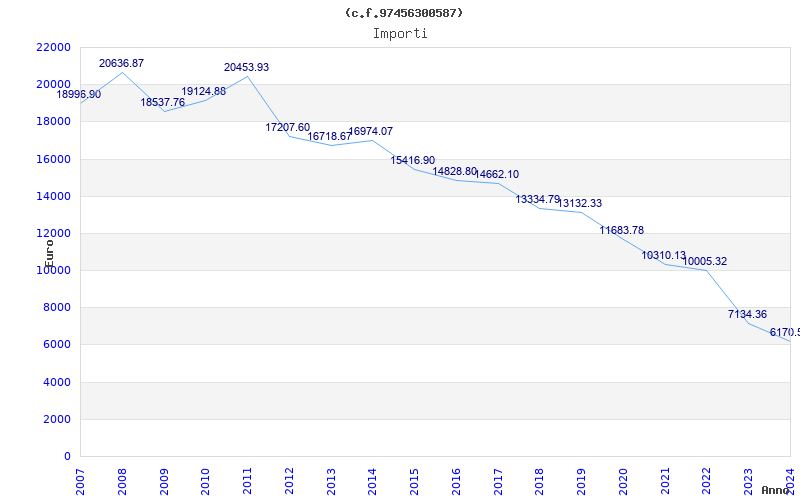Click the "Anno" x-axis label
This screenshot has width=800, height=500.
776,491
